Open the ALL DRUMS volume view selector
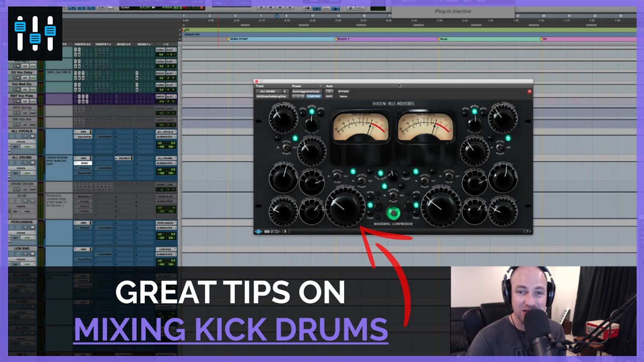 coord(22,167)
